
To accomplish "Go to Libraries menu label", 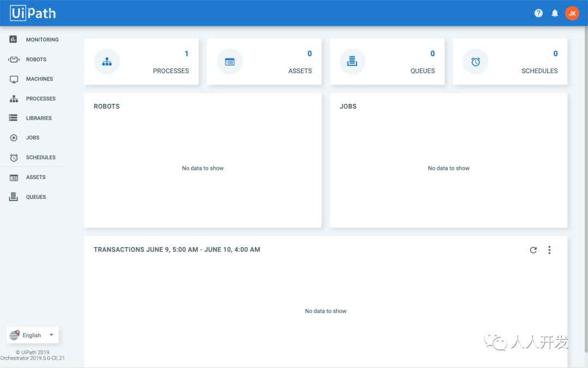I will [39, 118].
